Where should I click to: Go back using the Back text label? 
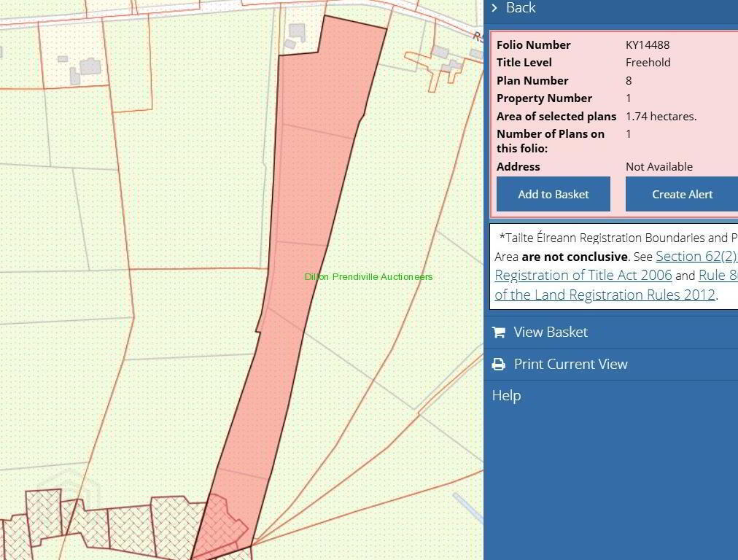tap(521, 8)
